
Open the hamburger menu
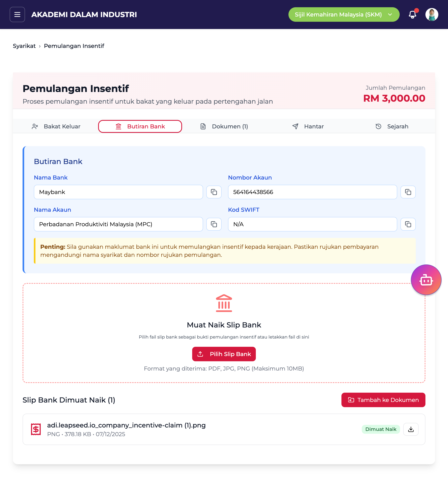pyautogui.click(x=17, y=15)
